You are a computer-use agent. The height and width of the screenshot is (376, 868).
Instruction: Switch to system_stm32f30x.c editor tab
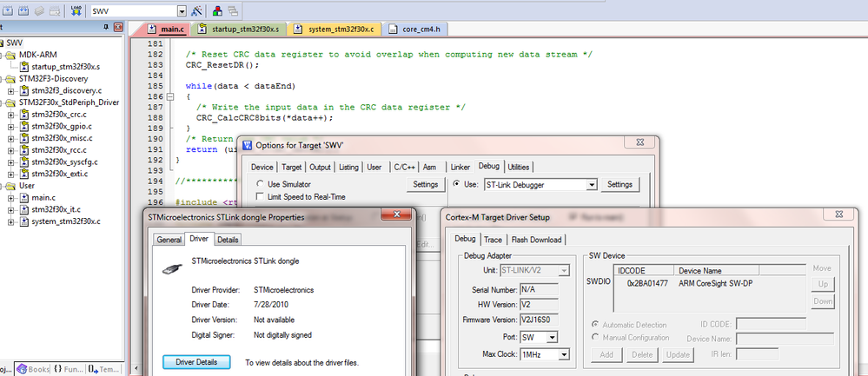pyautogui.click(x=336, y=30)
